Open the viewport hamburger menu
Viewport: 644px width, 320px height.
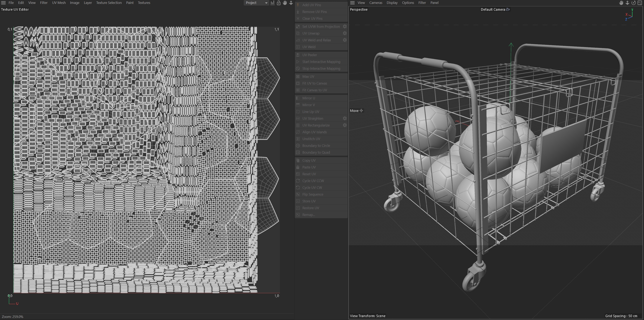[x=352, y=3]
